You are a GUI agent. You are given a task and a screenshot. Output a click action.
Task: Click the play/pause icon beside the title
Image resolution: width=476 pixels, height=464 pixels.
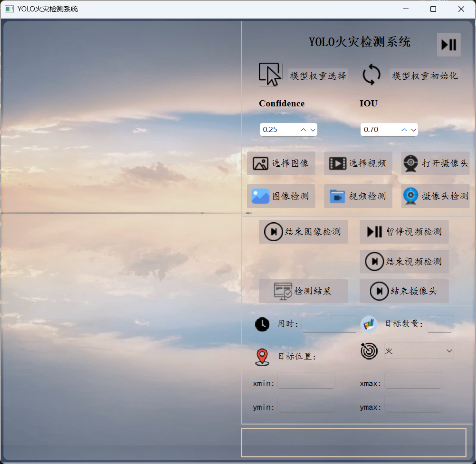[x=448, y=45]
